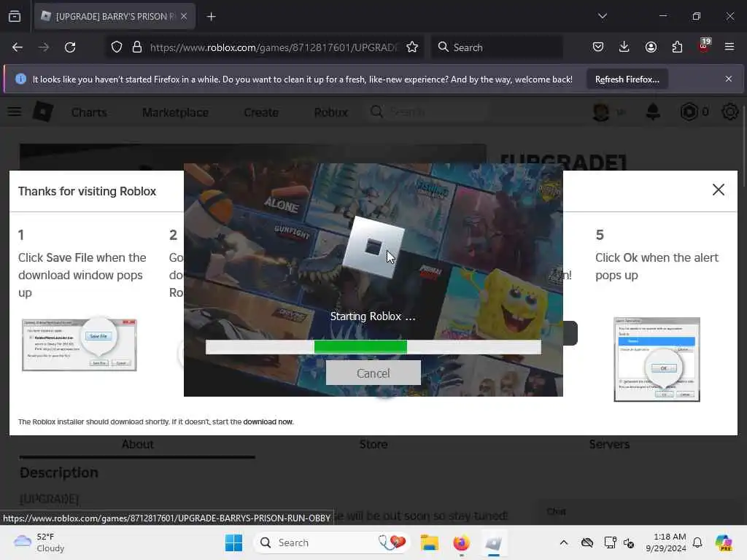Open a new tab with plus button

(211, 17)
